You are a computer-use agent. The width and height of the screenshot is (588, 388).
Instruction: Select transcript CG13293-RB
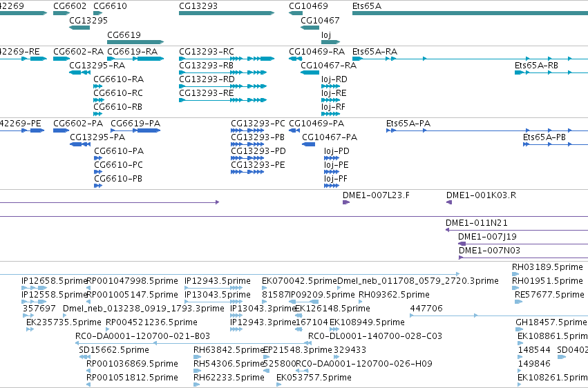[x=222, y=72]
